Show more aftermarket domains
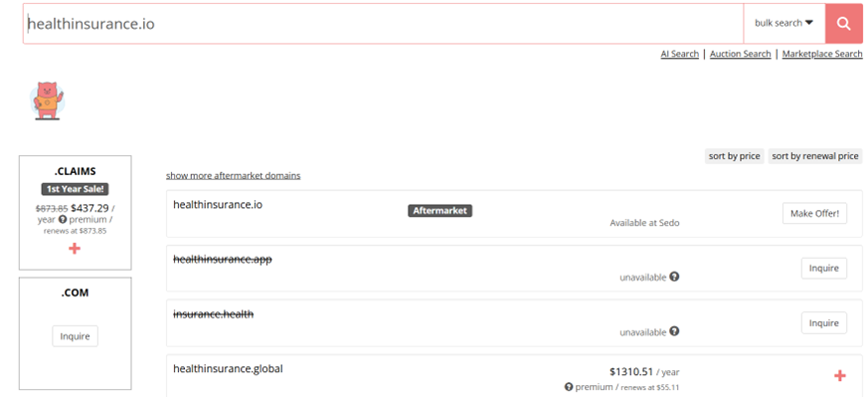The image size is (868, 397). pyautogui.click(x=233, y=175)
